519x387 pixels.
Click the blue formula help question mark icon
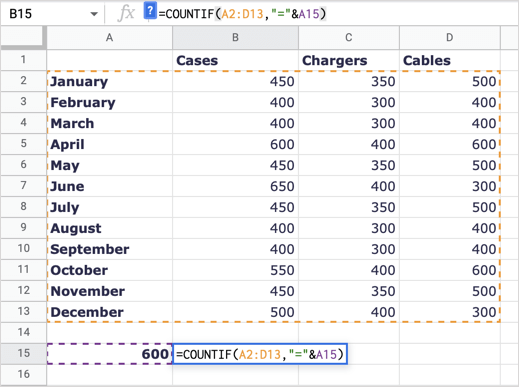(x=150, y=11)
